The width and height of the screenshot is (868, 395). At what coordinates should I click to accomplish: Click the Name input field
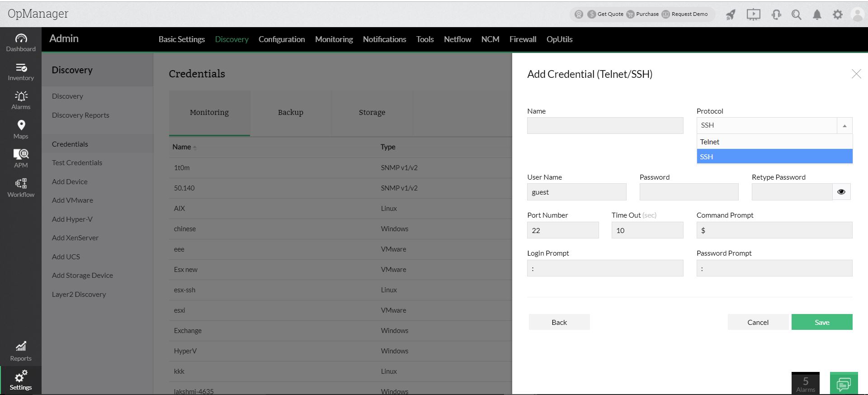(x=605, y=126)
